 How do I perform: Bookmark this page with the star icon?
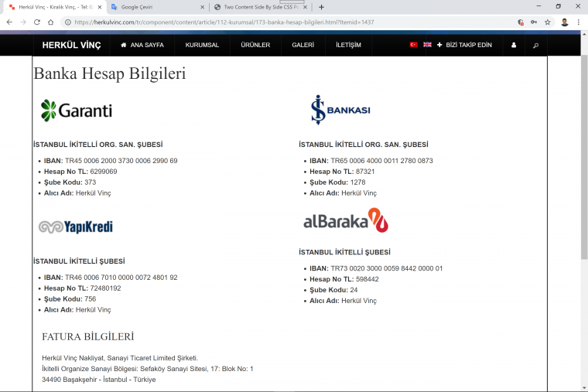[x=548, y=22]
